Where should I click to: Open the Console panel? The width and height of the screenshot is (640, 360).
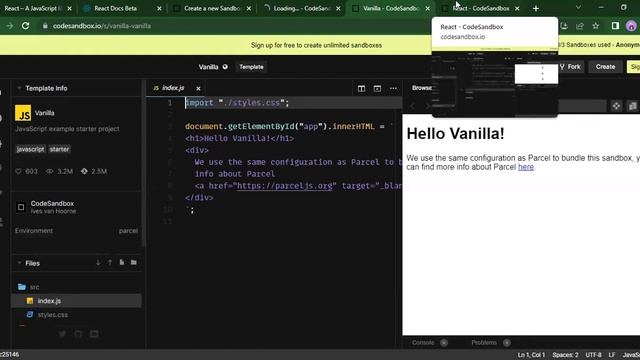click(x=423, y=342)
